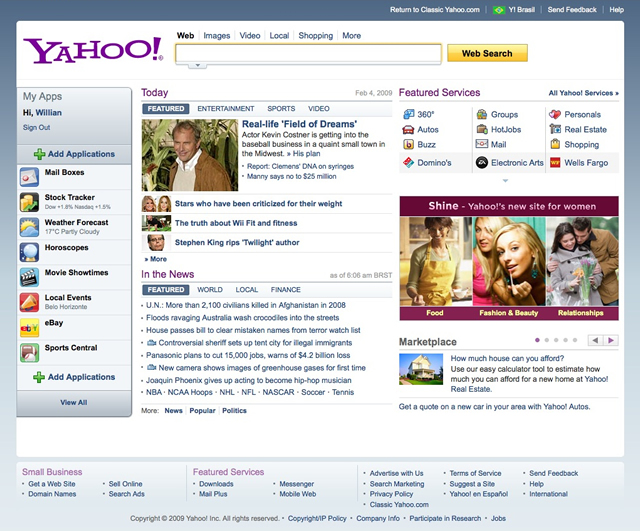
Task: Expand more Today stories via » More
Action: click(156, 259)
